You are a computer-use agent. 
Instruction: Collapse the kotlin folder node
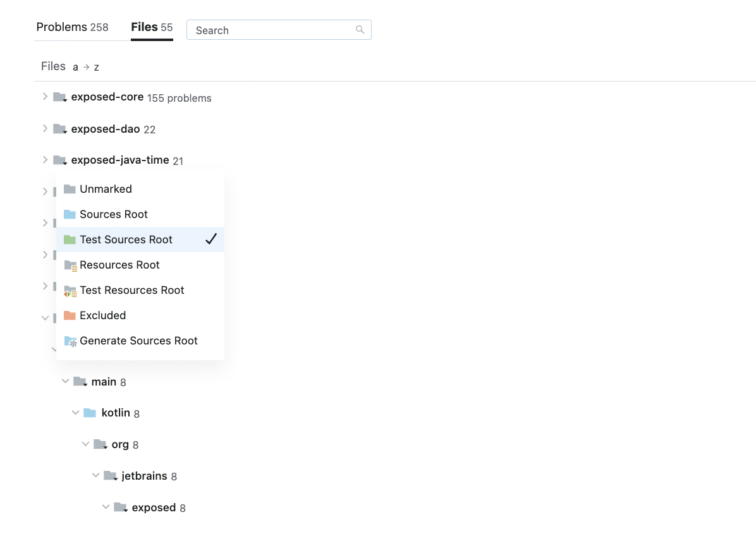75,413
